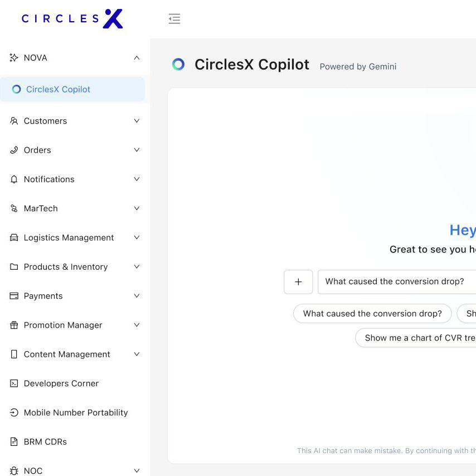Open the NOVA menu group
The width and height of the screenshot is (476, 476).
[72, 57]
